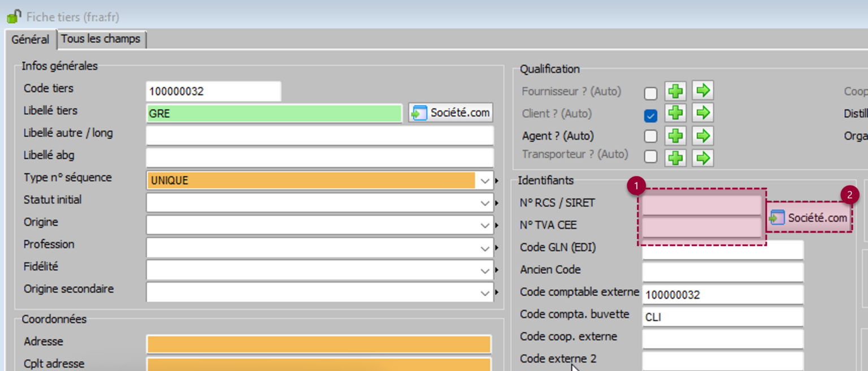Expand the Type n° séquence dropdown
868x371 pixels.
coord(484,181)
